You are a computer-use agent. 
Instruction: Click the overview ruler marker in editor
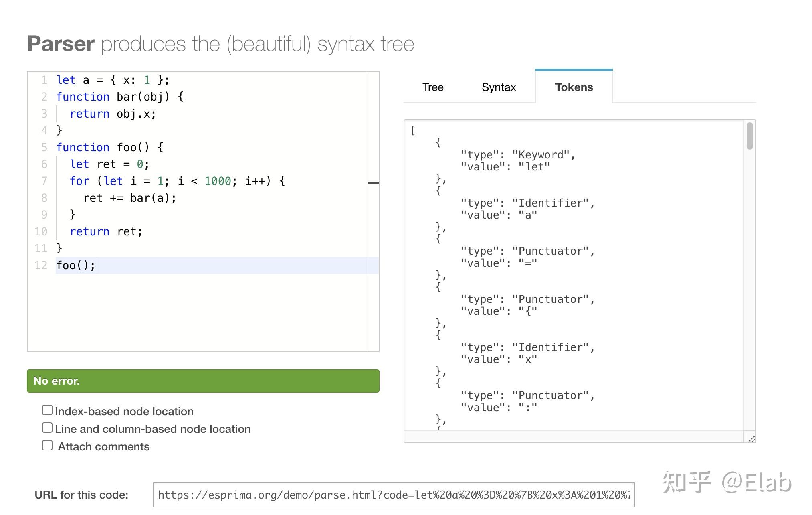[373, 183]
